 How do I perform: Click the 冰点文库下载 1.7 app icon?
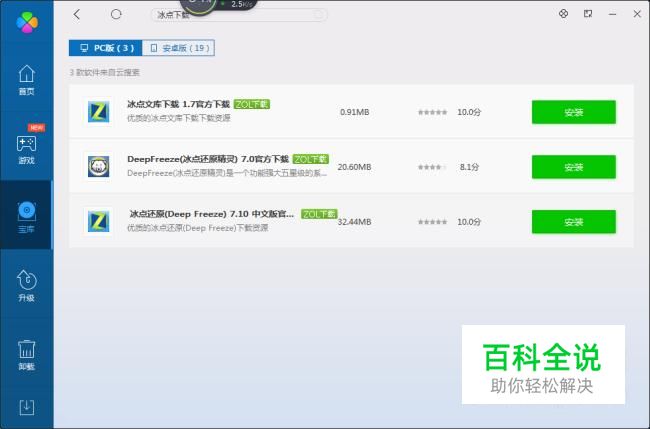pos(99,111)
